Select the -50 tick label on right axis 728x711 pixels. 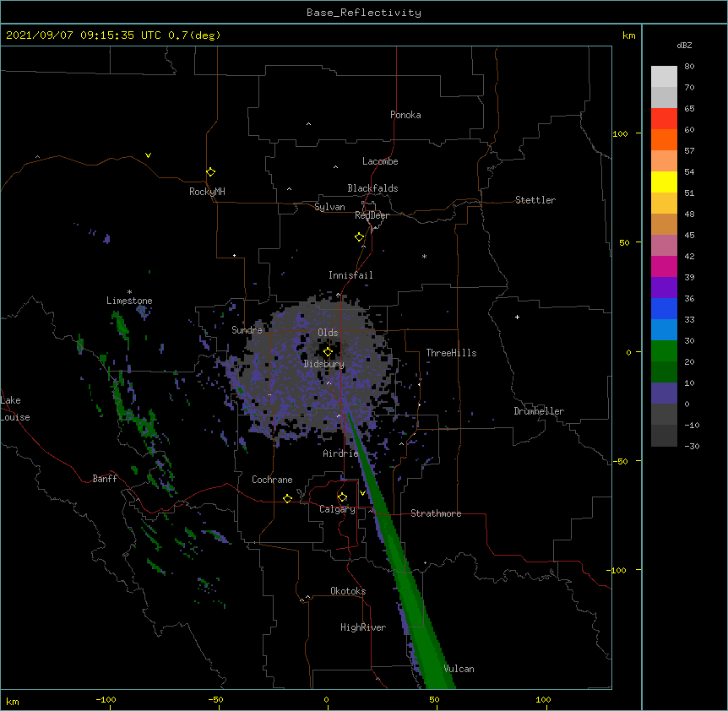click(620, 461)
